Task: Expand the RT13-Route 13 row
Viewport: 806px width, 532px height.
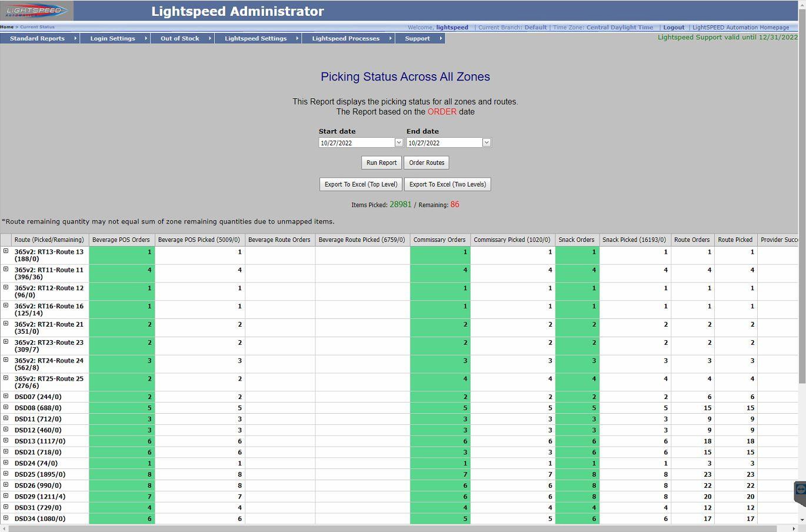Action: [x=6, y=251]
